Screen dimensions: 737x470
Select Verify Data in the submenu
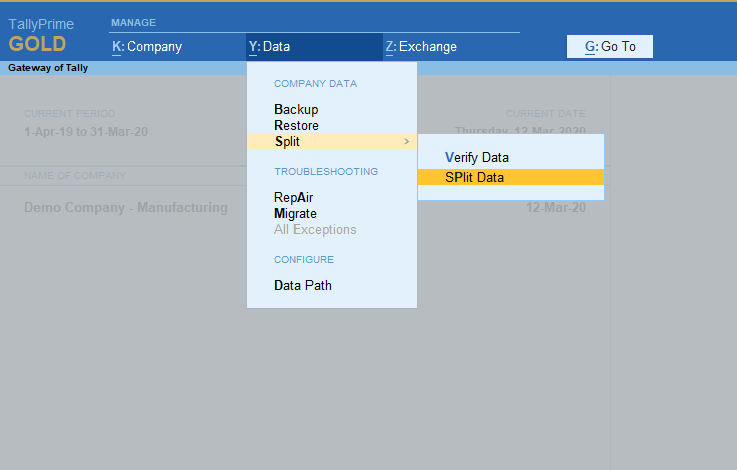click(x=477, y=158)
